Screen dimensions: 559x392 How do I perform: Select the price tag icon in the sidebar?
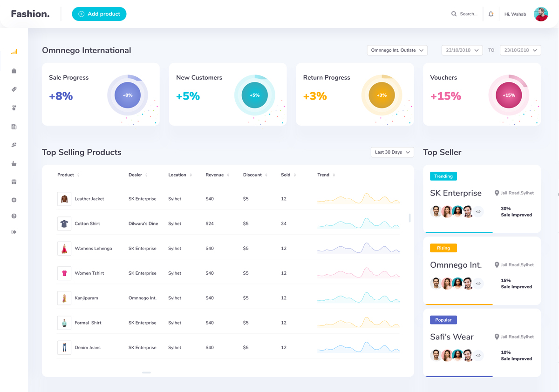(x=14, y=89)
